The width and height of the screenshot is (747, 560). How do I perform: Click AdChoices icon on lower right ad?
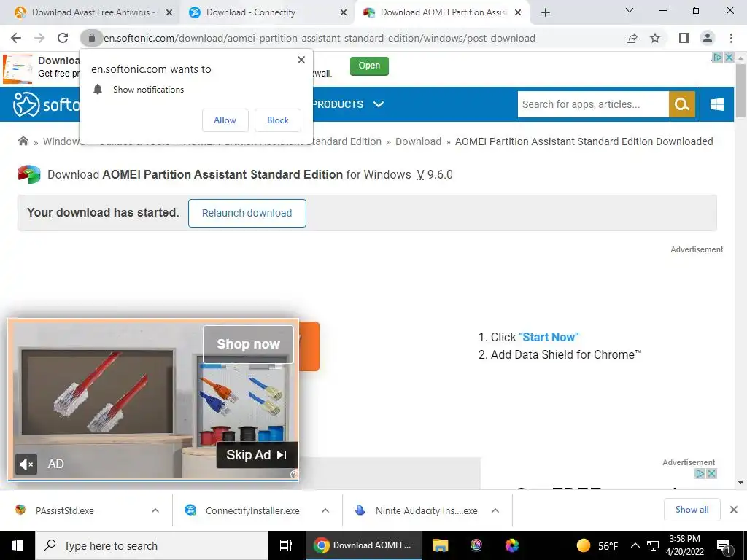click(x=700, y=473)
